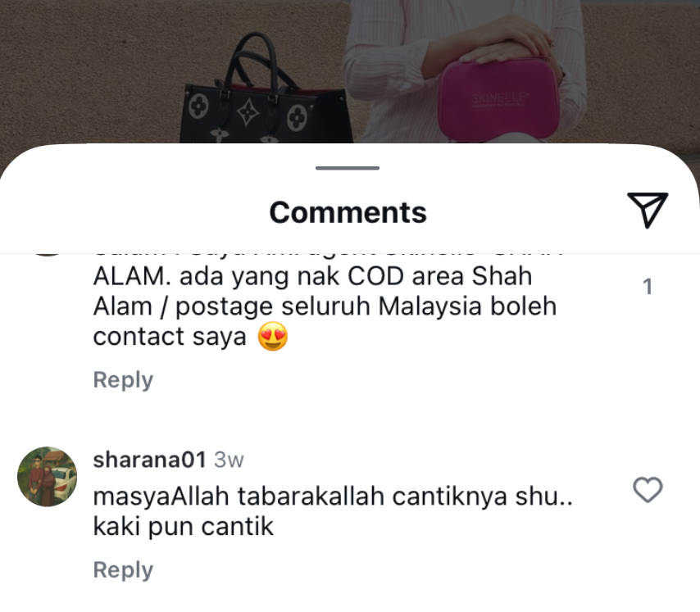The image size is (700, 612).
Task: Reply to the Shah Alam COD comment
Action: click(x=123, y=380)
